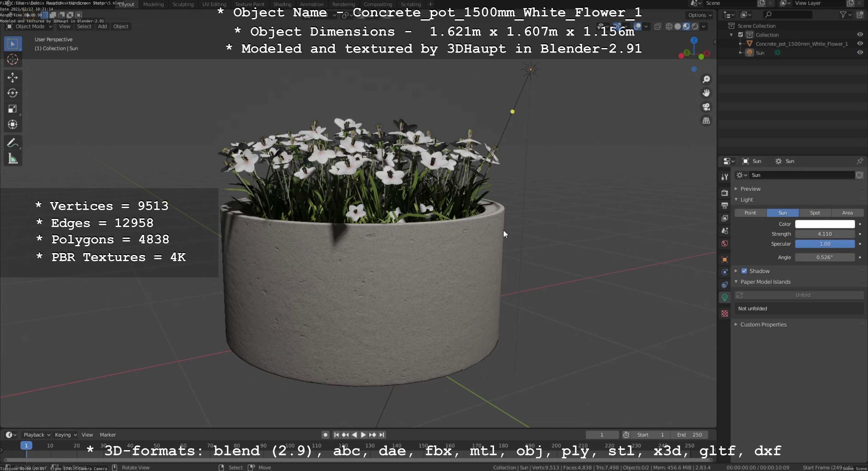Screen dimensions: 868x471
Task: Open the timeline Marker menu
Action: (x=107, y=435)
